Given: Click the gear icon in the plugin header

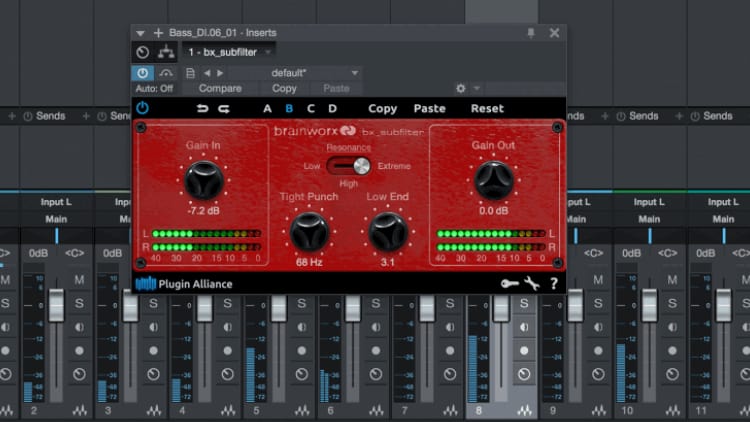Looking at the screenshot, I should click(461, 88).
